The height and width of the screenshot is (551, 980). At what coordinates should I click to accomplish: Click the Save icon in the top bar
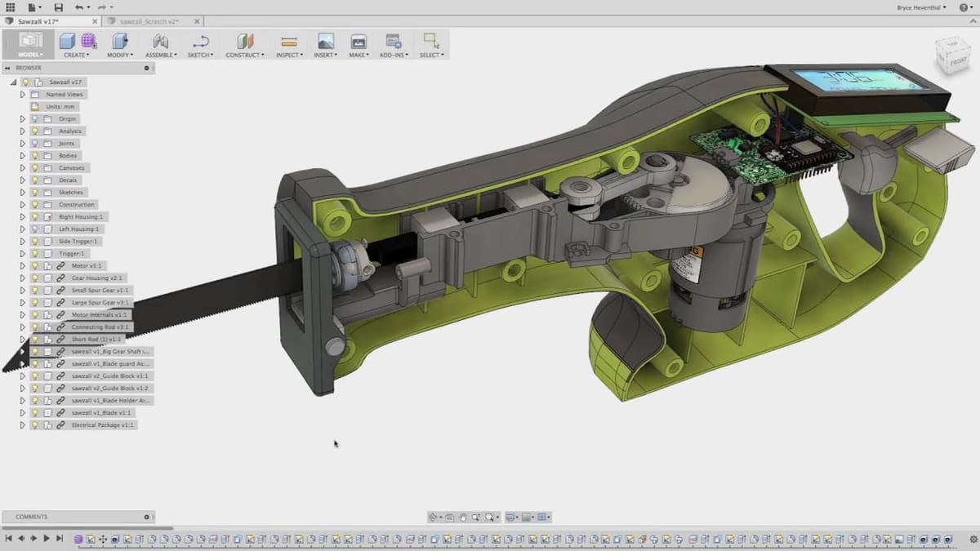(x=58, y=7)
